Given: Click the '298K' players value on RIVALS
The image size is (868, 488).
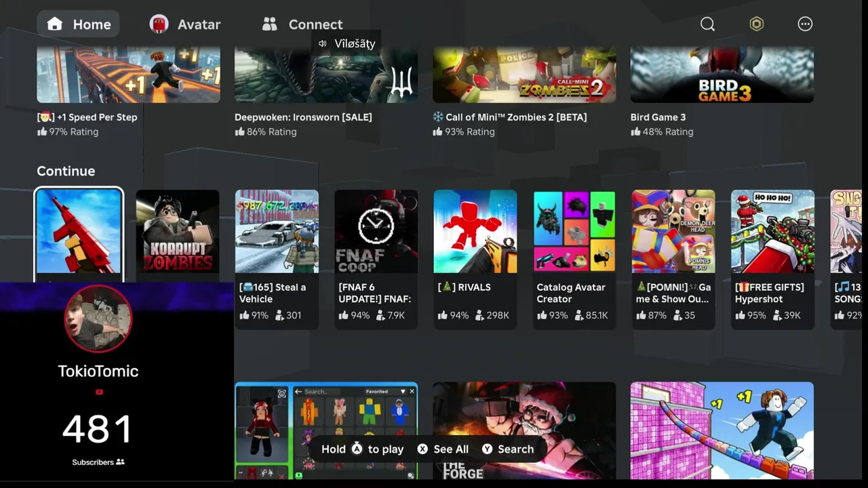Looking at the screenshot, I should (x=498, y=315).
